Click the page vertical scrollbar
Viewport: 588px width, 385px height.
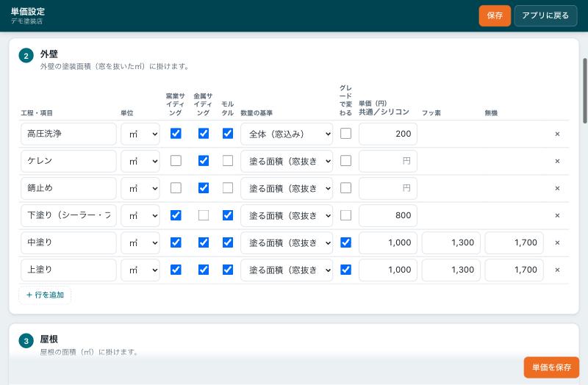[584, 90]
